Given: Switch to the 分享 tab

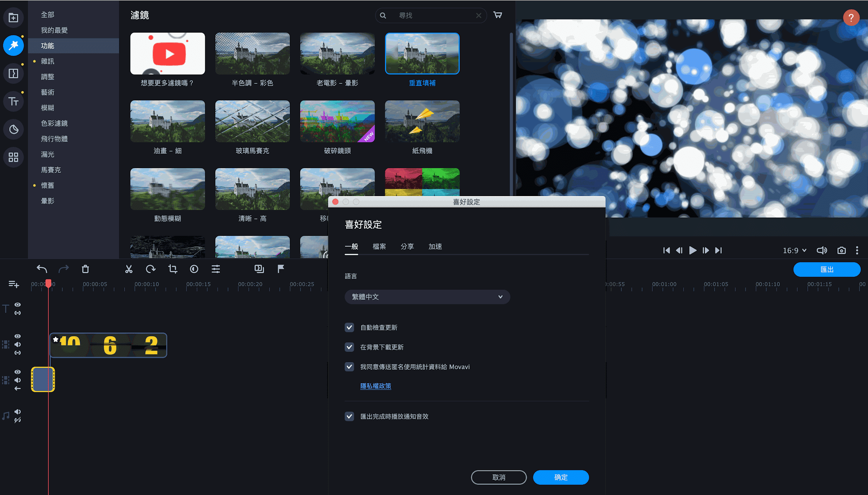Looking at the screenshot, I should pyautogui.click(x=407, y=246).
